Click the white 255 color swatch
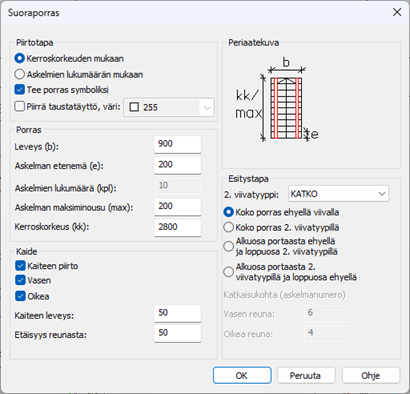Image resolution: width=410 pixels, height=394 pixels. (134, 107)
